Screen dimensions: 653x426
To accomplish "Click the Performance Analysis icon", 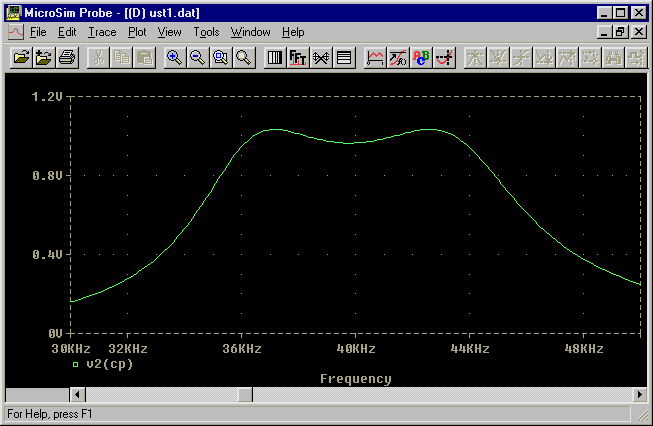I will click(321, 57).
